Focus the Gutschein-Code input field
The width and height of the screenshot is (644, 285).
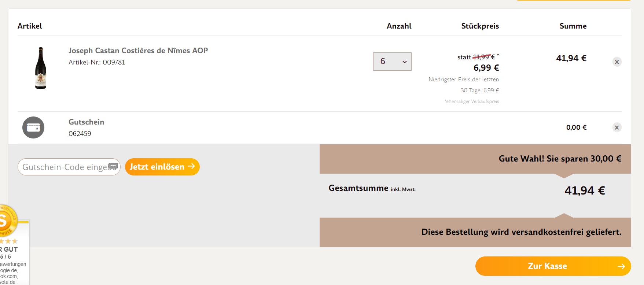tap(64, 167)
